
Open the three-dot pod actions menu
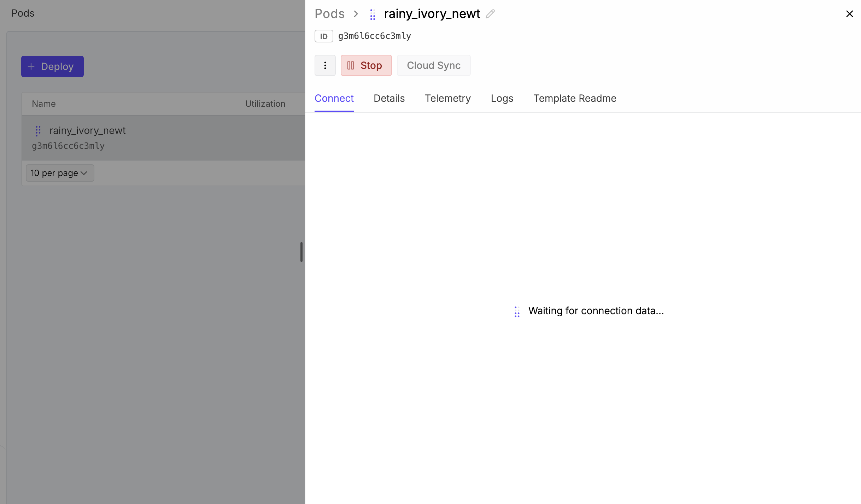325,65
